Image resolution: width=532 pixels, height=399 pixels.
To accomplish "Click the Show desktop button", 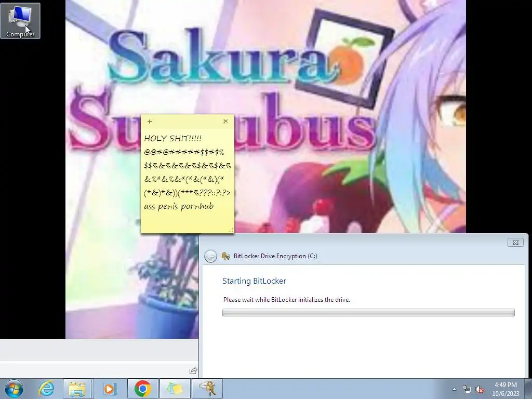I will 528,389.
